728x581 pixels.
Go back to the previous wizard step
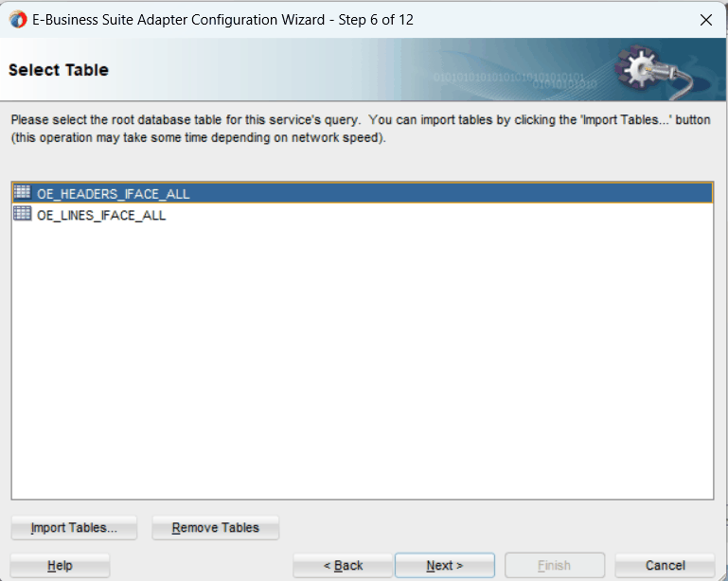click(x=343, y=566)
